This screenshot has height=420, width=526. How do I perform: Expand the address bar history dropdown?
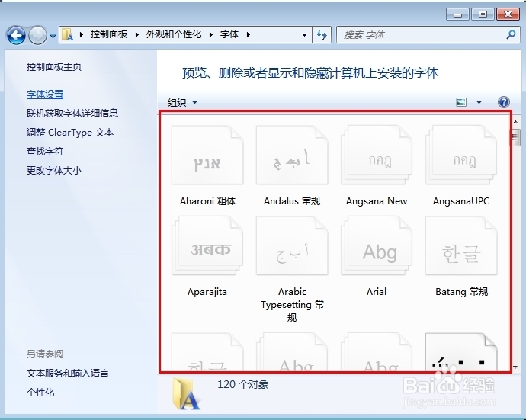tap(304, 35)
